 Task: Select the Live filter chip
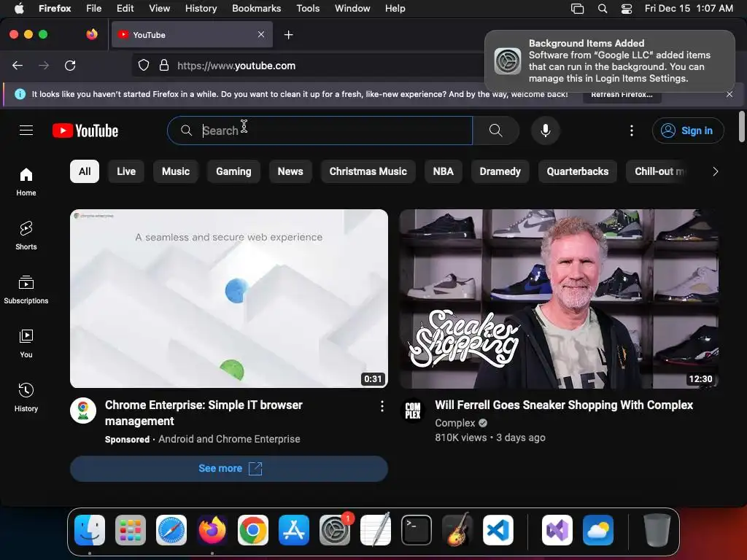(126, 171)
